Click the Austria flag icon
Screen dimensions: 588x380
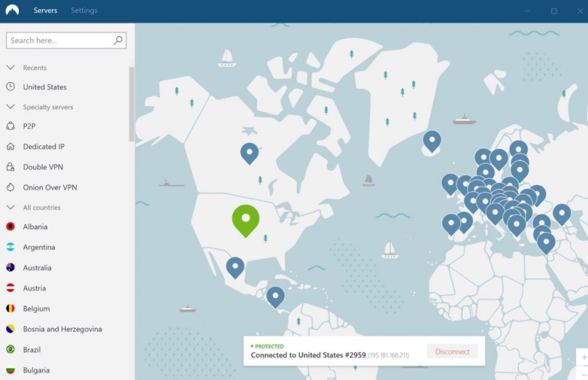click(x=10, y=287)
